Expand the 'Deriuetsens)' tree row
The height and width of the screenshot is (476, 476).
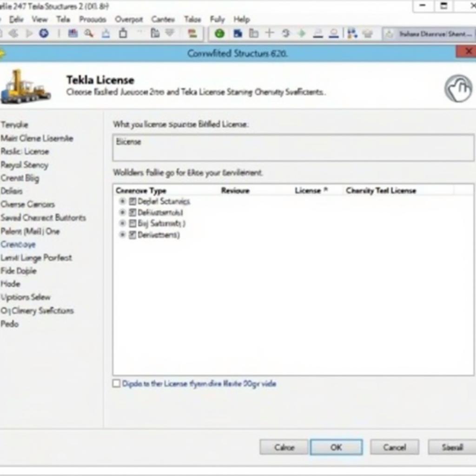coord(122,235)
